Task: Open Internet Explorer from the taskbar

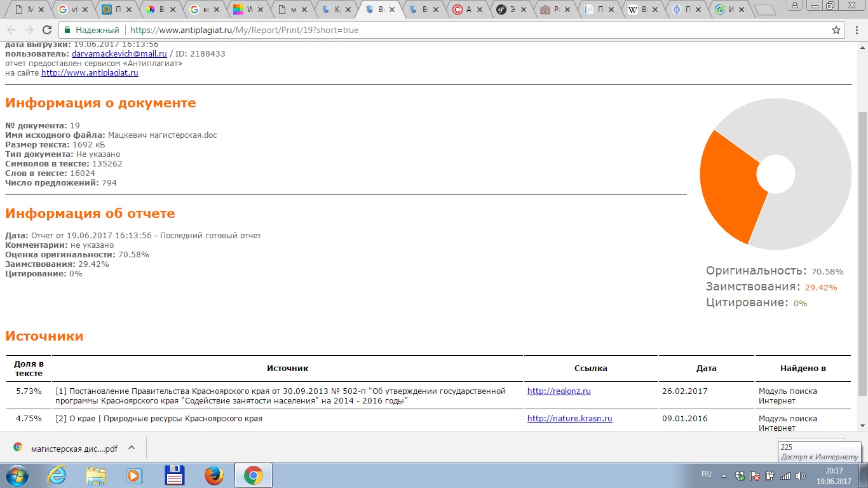Action: coord(57,475)
